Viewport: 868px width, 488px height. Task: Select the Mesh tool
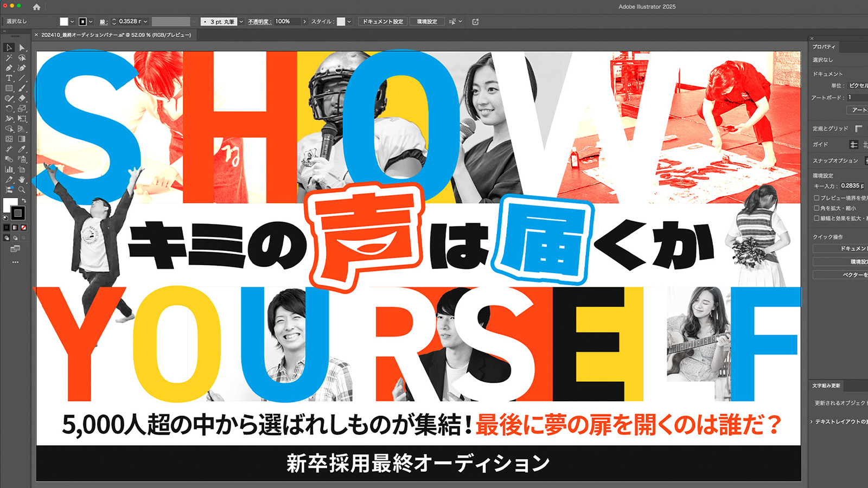click(x=9, y=139)
